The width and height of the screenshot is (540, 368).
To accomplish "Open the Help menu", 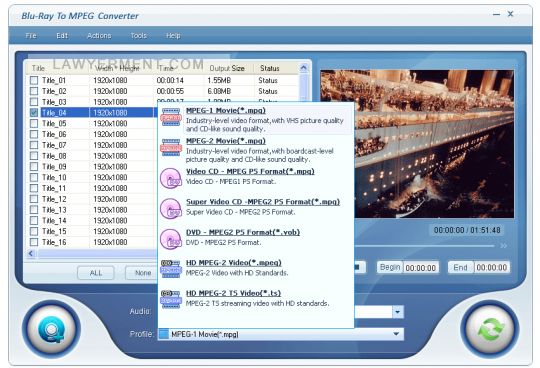I will click(173, 35).
